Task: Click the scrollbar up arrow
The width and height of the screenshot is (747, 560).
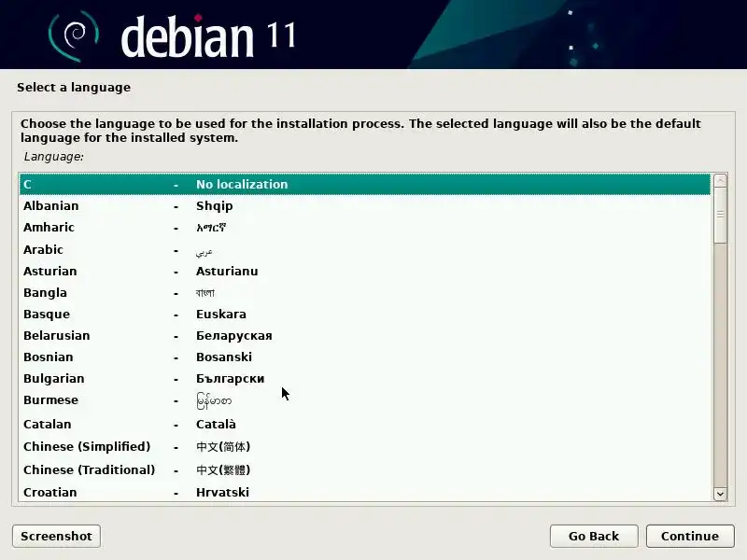Action: [x=720, y=180]
